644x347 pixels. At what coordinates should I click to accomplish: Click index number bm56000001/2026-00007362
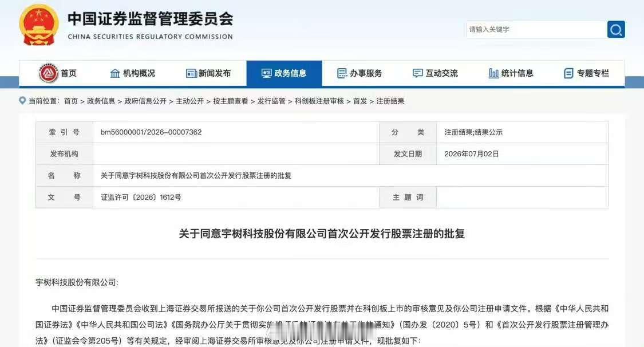coord(151,132)
